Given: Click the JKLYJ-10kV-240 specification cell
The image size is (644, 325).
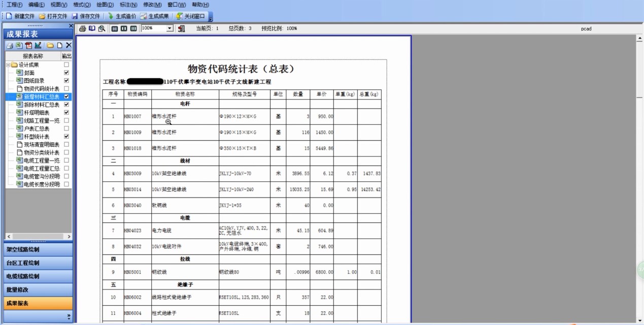Looking at the screenshot, I should point(244,189).
